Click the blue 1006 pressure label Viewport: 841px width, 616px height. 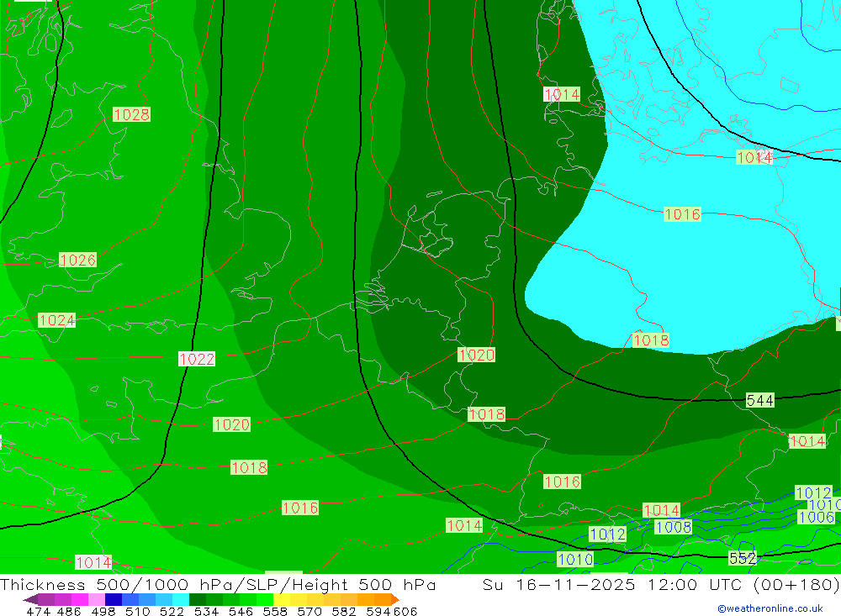click(817, 517)
